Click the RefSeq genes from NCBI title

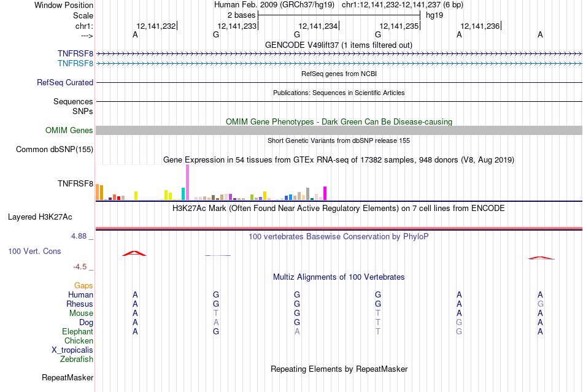pyautogui.click(x=339, y=74)
